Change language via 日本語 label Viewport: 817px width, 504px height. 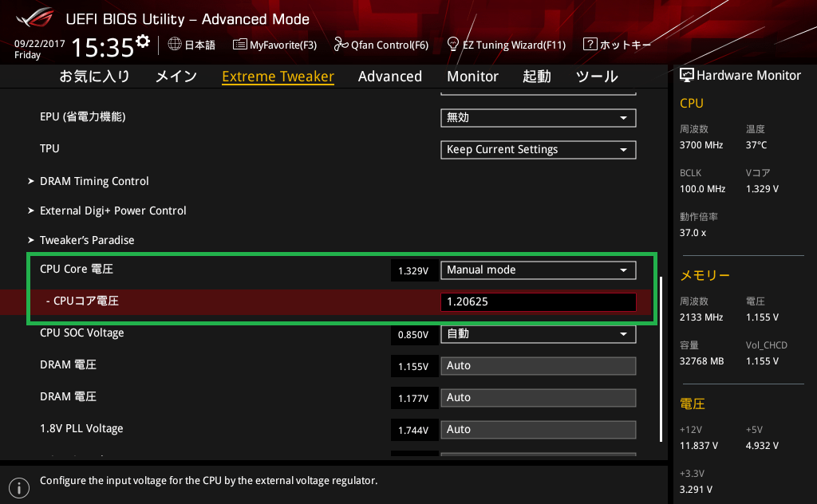[199, 45]
